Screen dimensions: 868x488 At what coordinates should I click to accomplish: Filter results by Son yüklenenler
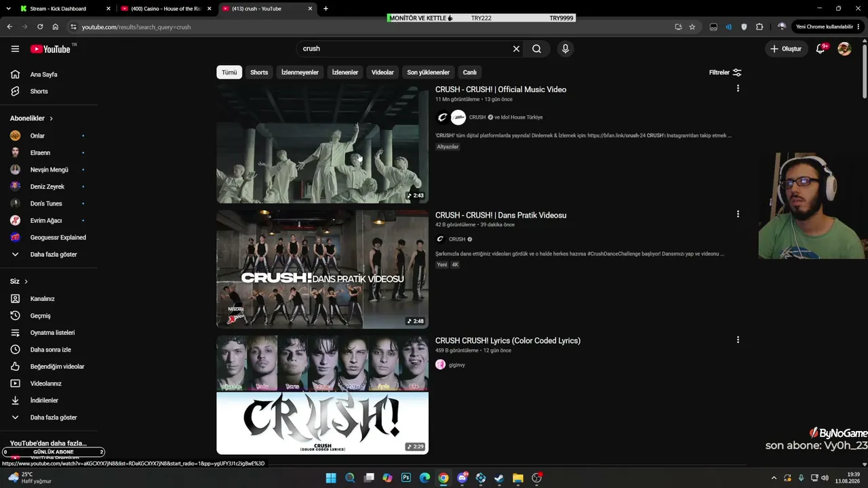[428, 73]
